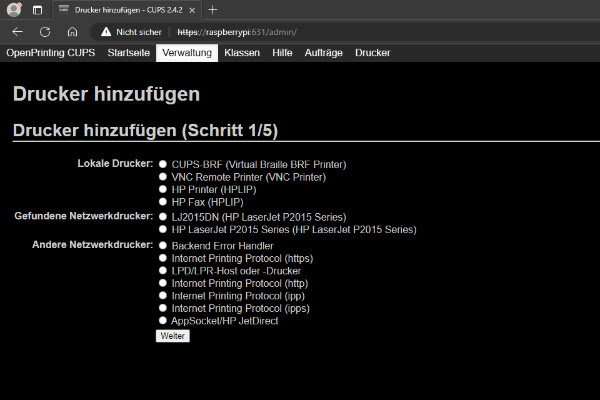Click the address bar URL field

(x=237, y=32)
